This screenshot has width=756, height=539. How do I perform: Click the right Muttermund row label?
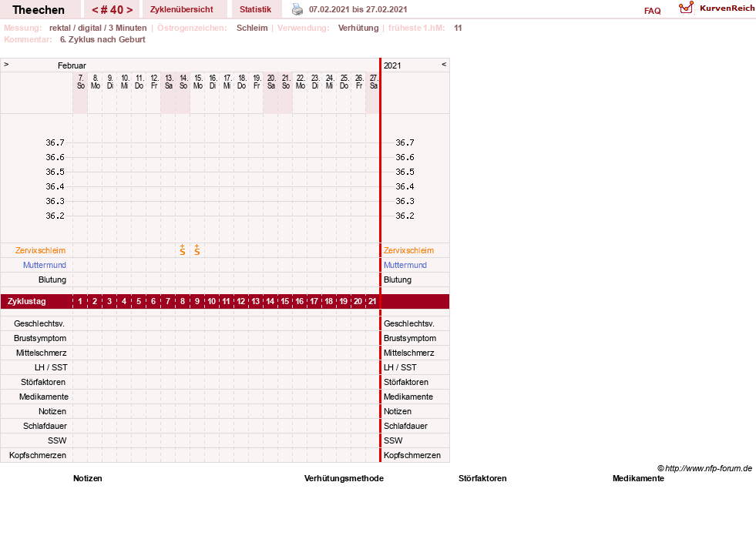coord(405,265)
